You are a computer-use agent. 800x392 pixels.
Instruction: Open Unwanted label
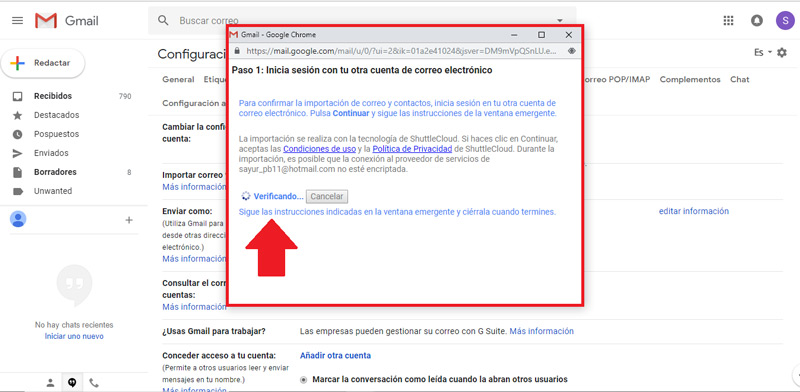(x=53, y=191)
